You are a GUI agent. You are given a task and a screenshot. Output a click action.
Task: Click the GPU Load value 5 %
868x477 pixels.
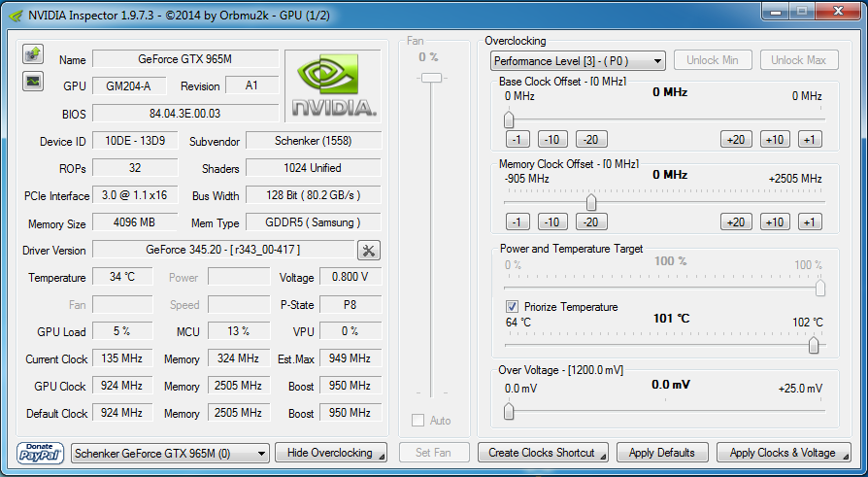coord(122,330)
